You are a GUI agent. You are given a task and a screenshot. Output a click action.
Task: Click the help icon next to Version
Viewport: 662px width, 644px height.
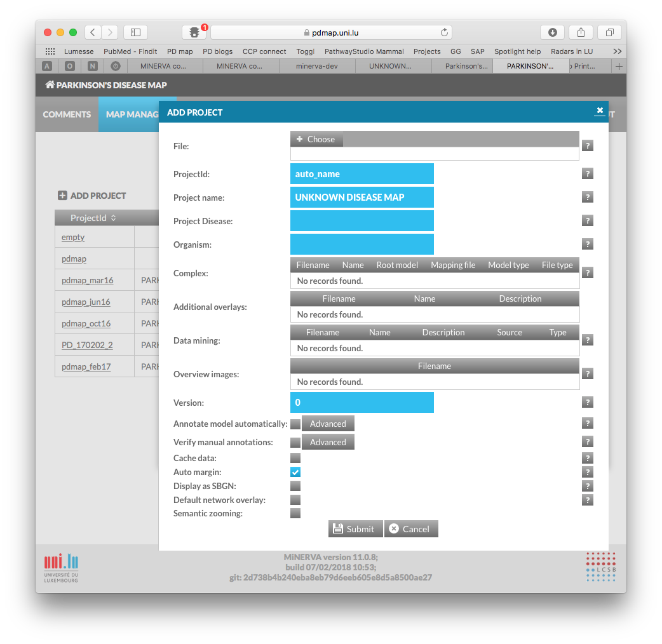[x=587, y=402]
